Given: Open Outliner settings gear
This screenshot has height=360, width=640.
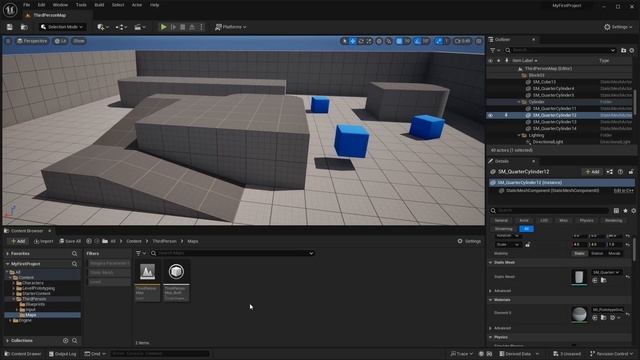Looking at the screenshot, I should click(x=632, y=50).
